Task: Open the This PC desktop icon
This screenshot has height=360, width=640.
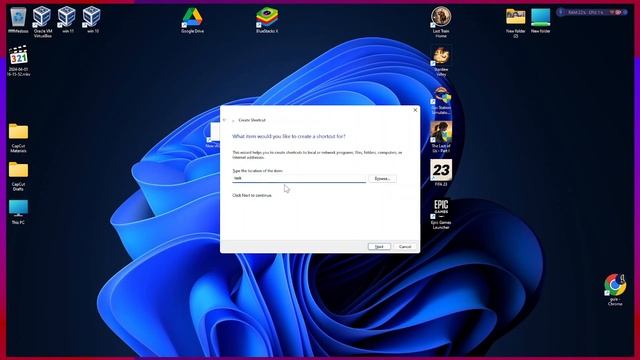Action: coord(18,212)
